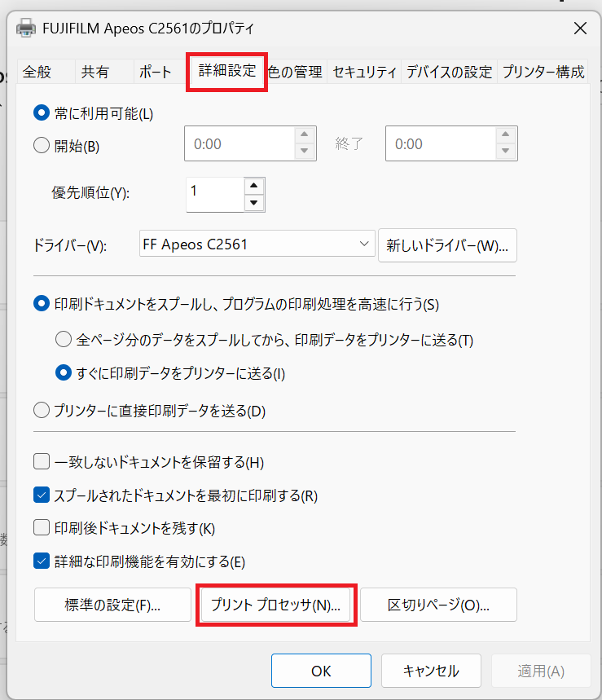Image resolution: width=602 pixels, height=700 pixels.
Task: Go to the セキュリティ tab
Action: click(x=364, y=72)
